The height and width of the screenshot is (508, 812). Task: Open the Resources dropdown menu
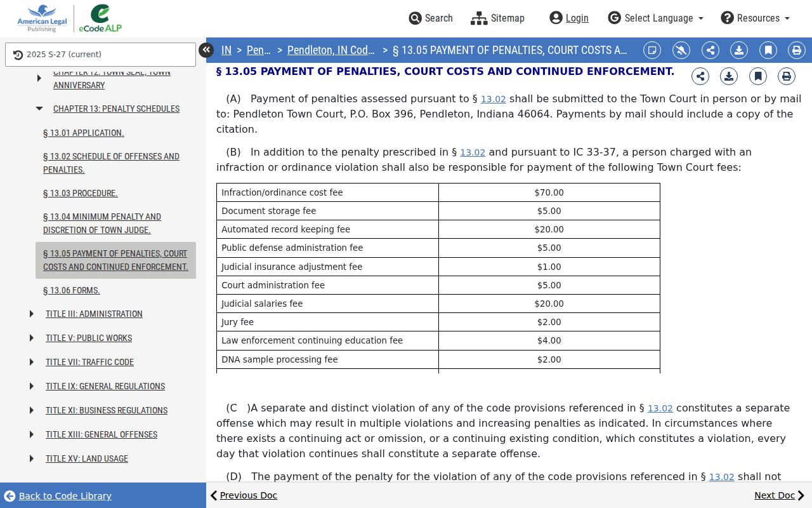[756, 18]
